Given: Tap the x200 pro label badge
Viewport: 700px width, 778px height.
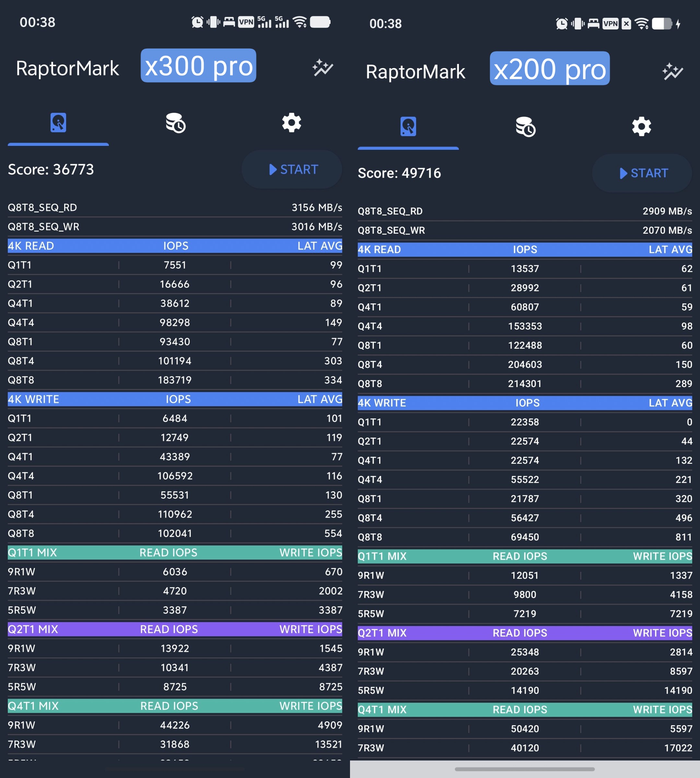Looking at the screenshot, I should pos(550,69).
